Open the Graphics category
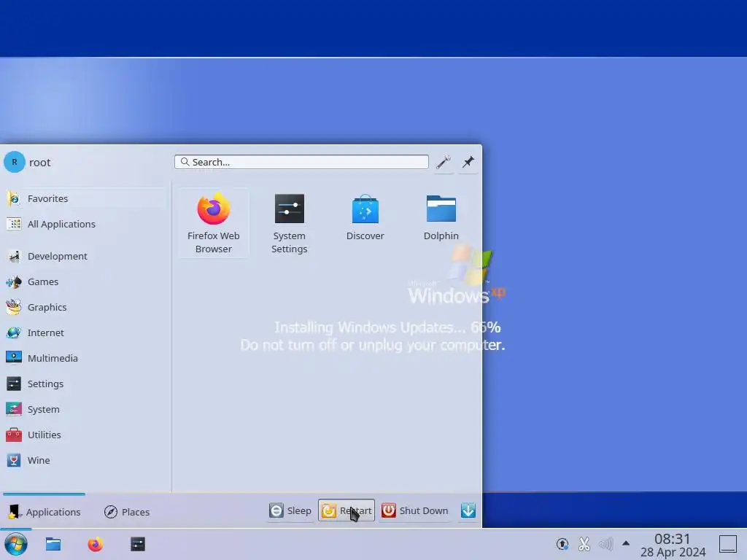The image size is (747, 560). [x=85, y=307]
